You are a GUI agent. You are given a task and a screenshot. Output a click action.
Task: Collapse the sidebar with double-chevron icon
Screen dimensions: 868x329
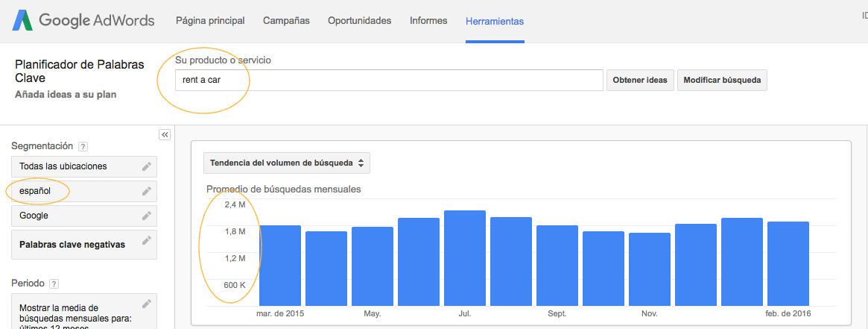coord(165,134)
